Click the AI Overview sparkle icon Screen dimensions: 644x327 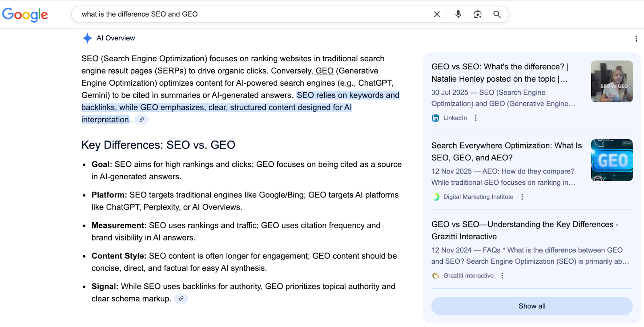[87, 38]
